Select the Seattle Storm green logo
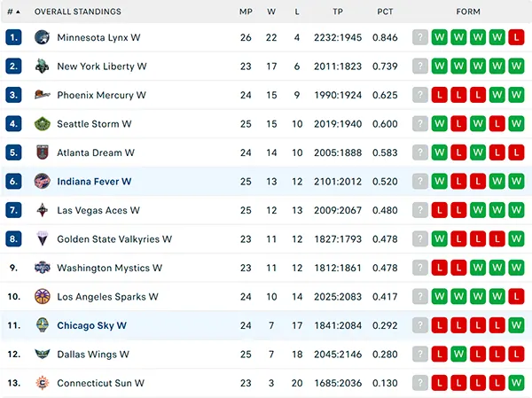Viewport: 532px width, 398px height. pyautogui.click(x=42, y=124)
